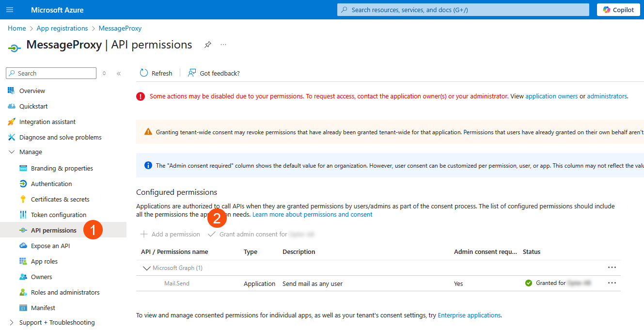The image size is (644, 330).
Task: Click the Certificates & secrets key icon
Action: pyautogui.click(x=23, y=199)
